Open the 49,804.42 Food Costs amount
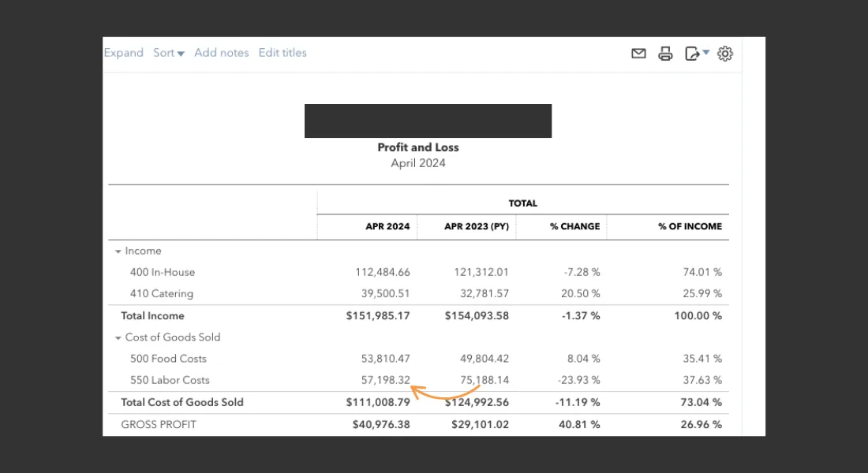 coord(485,359)
